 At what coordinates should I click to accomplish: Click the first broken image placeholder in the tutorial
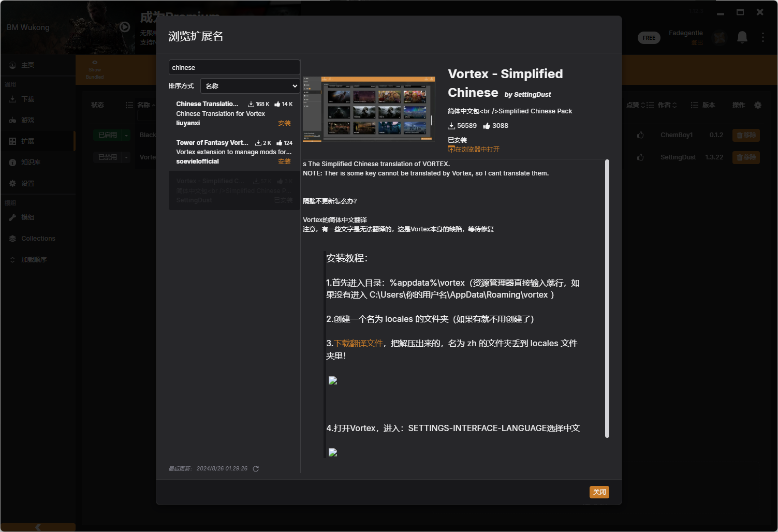click(333, 380)
